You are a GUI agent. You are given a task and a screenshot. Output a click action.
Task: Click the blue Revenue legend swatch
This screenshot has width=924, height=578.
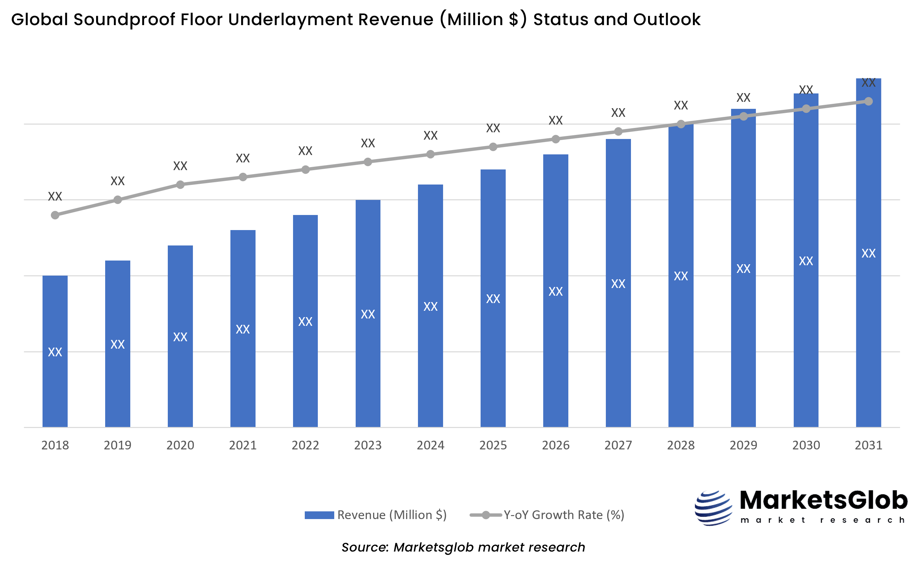pyautogui.click(x=319, y=515)
